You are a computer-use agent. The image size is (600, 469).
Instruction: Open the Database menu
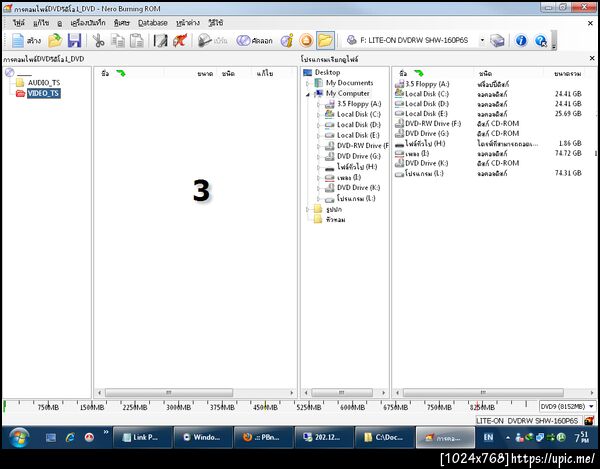click(153, 23)
